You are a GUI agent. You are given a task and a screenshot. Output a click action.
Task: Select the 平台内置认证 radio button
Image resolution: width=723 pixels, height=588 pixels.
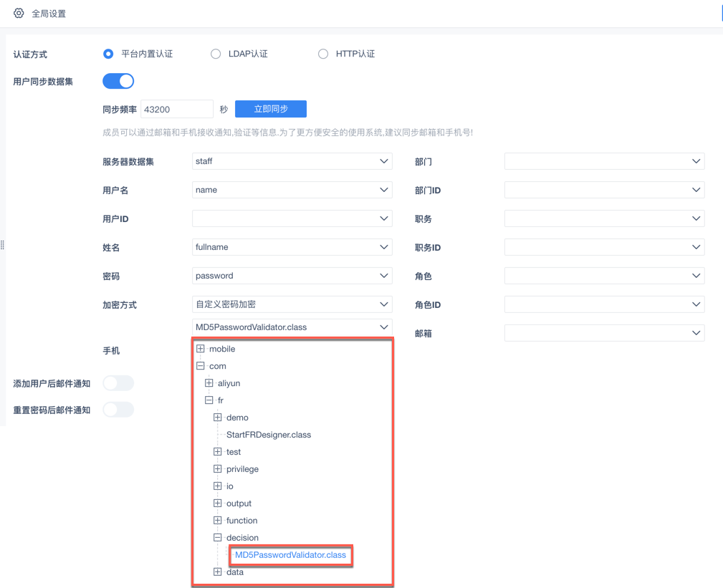click(x=108, y=54)
